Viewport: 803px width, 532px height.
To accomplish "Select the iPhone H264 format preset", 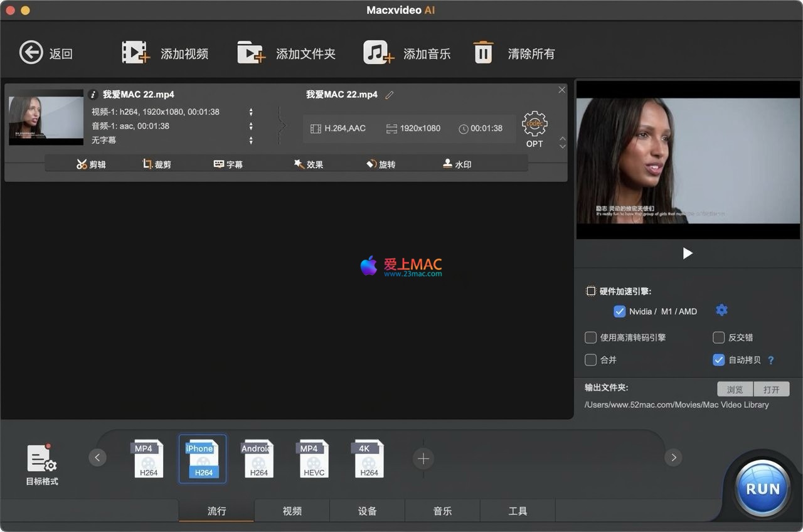I will click(203, 459).
